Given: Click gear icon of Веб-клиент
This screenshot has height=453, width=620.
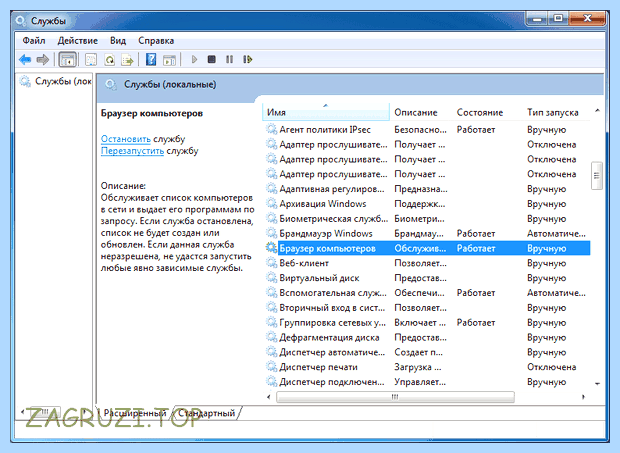Looking at the screenshot, I should (271, 263).
